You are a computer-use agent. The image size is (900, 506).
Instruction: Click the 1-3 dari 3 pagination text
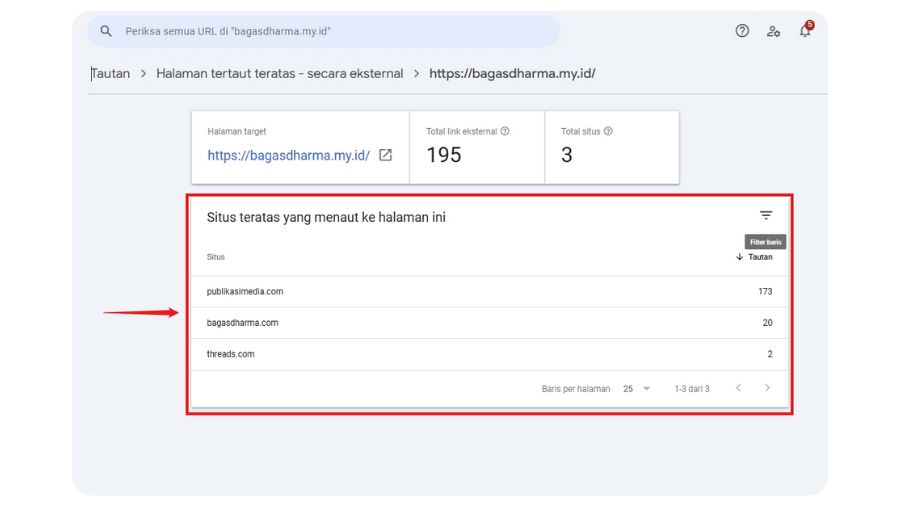[692, 388]
